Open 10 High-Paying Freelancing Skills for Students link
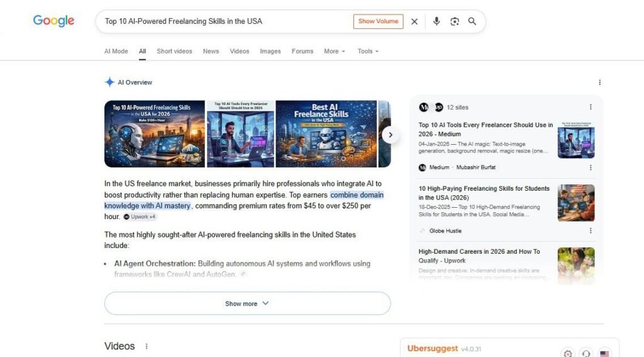Viewport: 644px width, 357px height. [484, 193]
